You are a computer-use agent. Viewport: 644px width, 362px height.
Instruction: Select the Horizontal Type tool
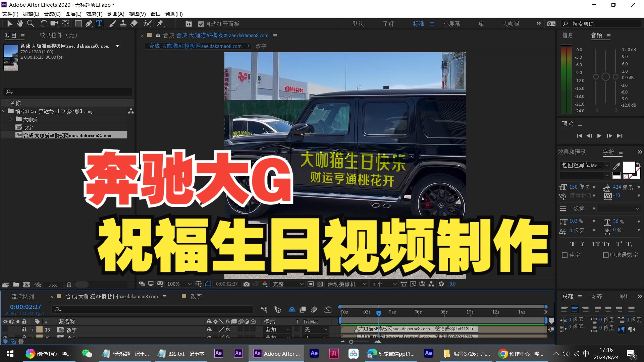pos(99,23)
